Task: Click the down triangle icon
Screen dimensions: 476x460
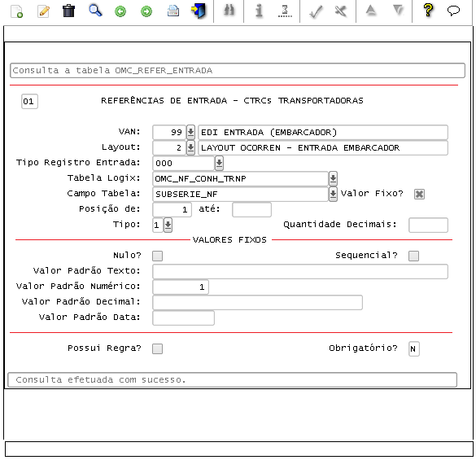Action: tap(398, 11)
